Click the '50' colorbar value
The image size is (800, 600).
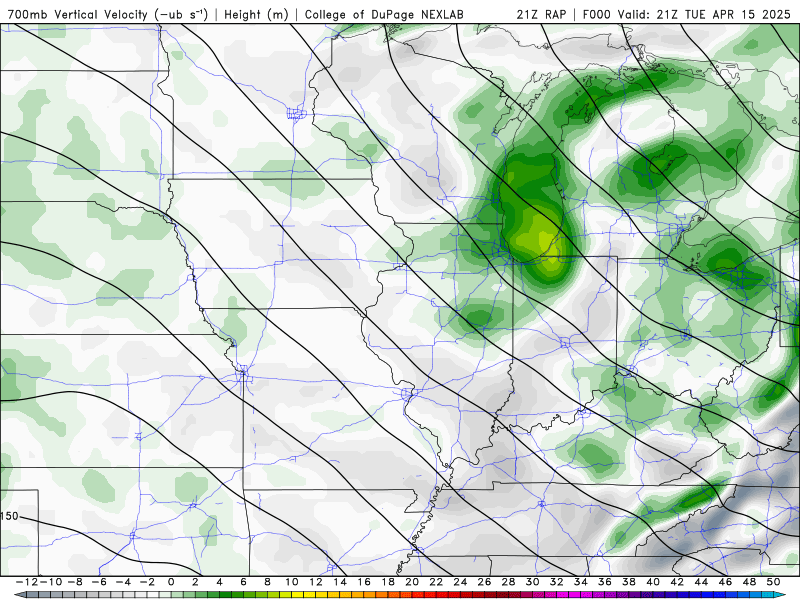coord(773,582)
